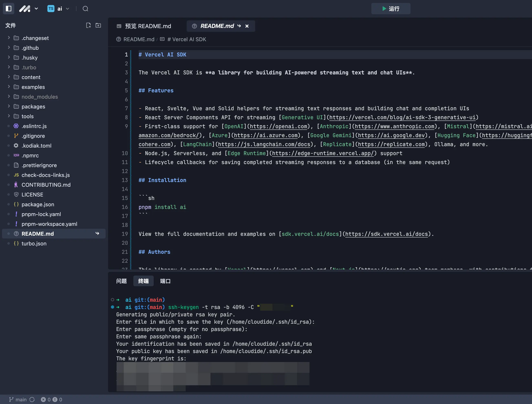Click line number 1 in the gutter
The width and height of the screenshot is (532, 404).
126,55
